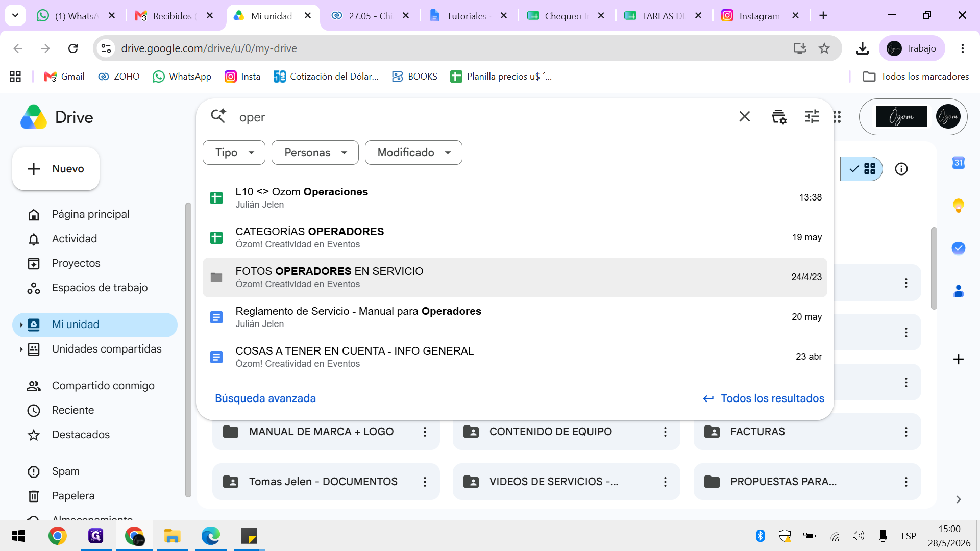Open advanced search filter sliders icon
Image resolution: width=980 pixels, height=551 pixels.
tap(812, 117)
